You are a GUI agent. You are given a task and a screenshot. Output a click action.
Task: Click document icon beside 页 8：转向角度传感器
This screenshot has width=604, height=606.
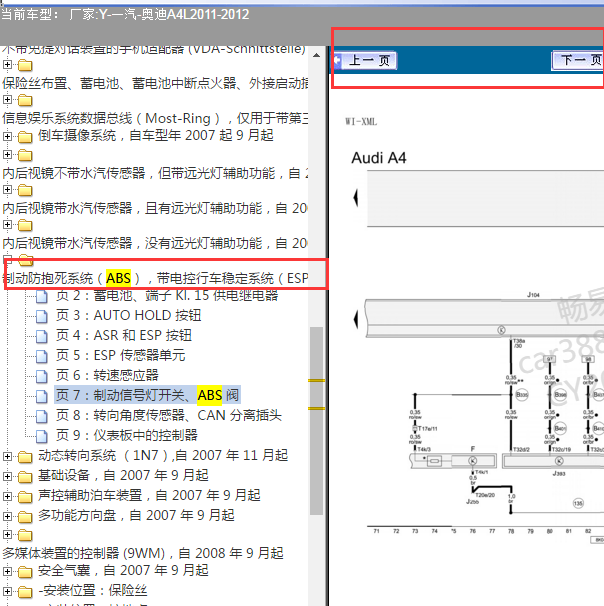click(41, 417)
